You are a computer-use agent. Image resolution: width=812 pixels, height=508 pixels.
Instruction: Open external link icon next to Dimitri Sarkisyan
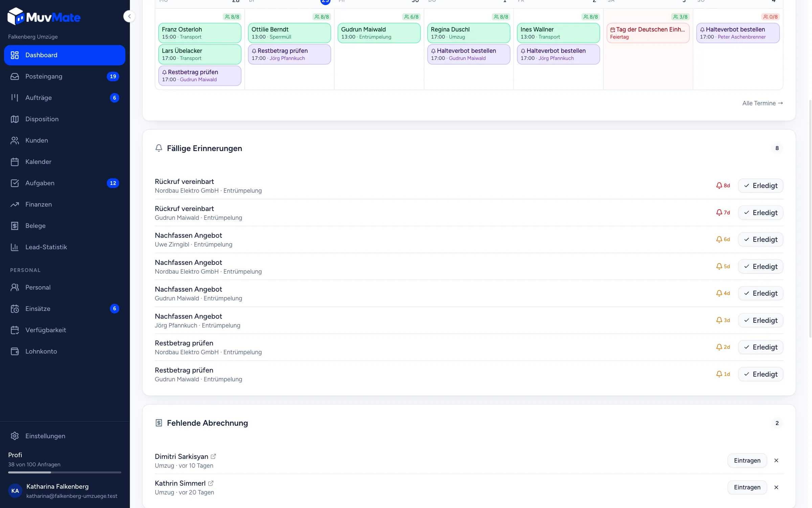click(x=213, y=457)
